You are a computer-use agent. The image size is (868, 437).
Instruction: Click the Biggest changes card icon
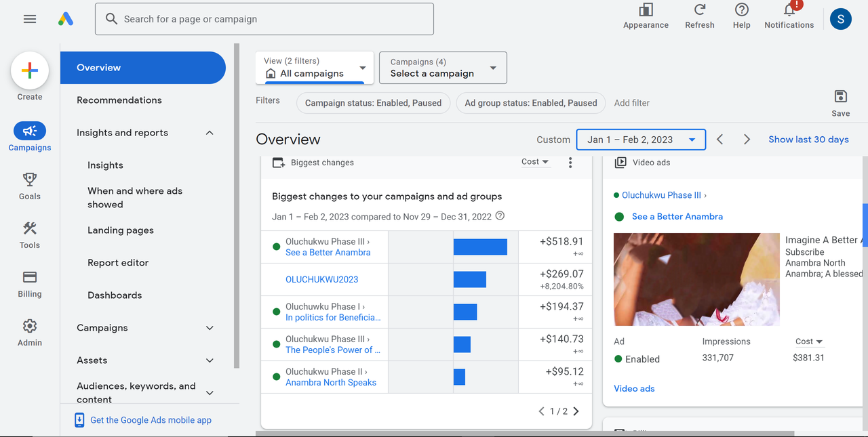pyautogui.click(x=278, y=163)
